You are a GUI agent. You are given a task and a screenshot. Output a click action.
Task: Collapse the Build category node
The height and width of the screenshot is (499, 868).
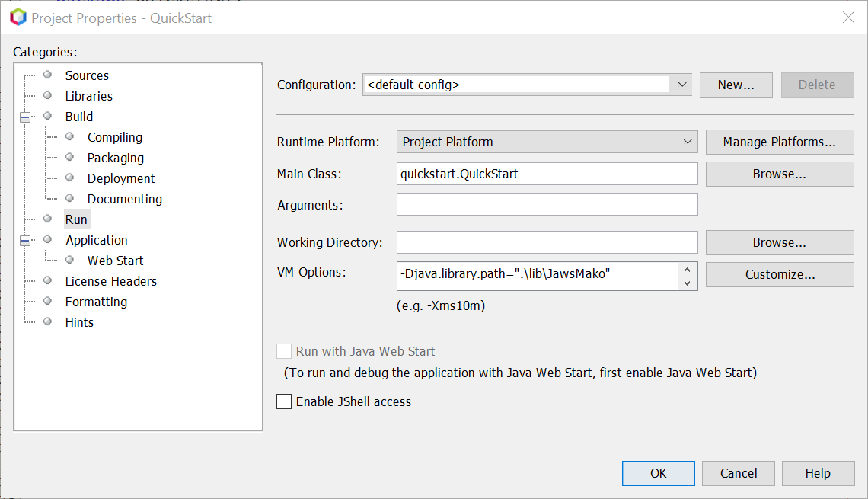25,117
